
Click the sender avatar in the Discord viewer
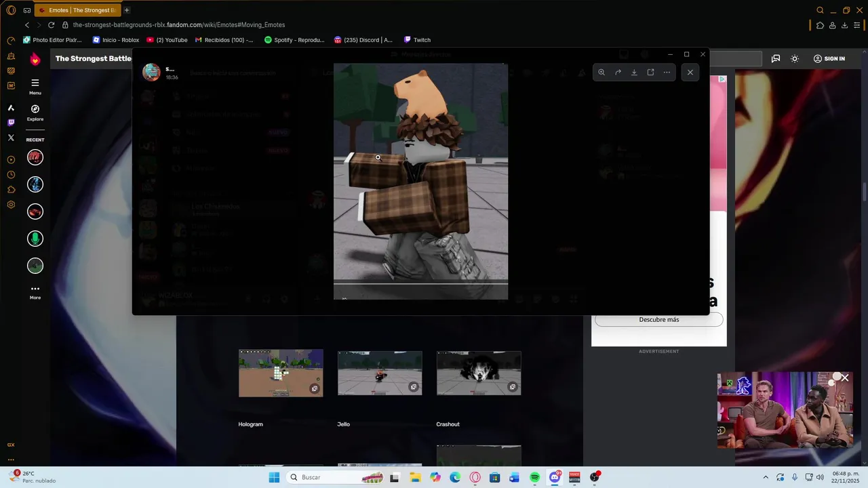[x=151, y=72]
